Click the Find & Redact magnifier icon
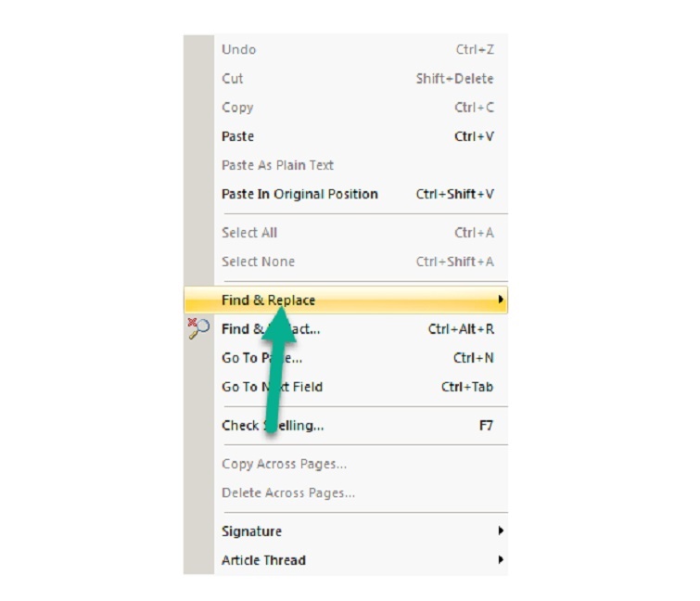The width and height of the screenshot is (700, 601). (197, 327)
